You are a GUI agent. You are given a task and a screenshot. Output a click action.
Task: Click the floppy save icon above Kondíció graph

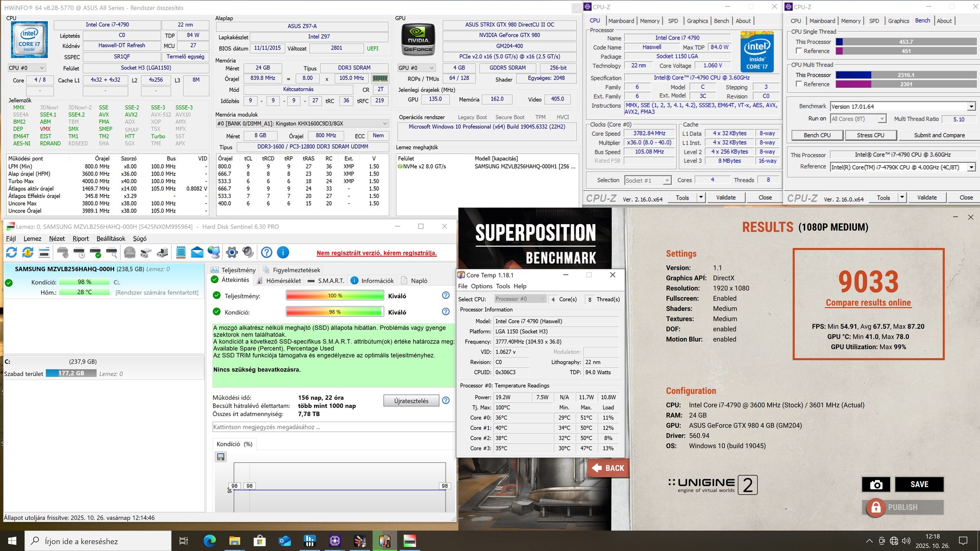point(221,457)
